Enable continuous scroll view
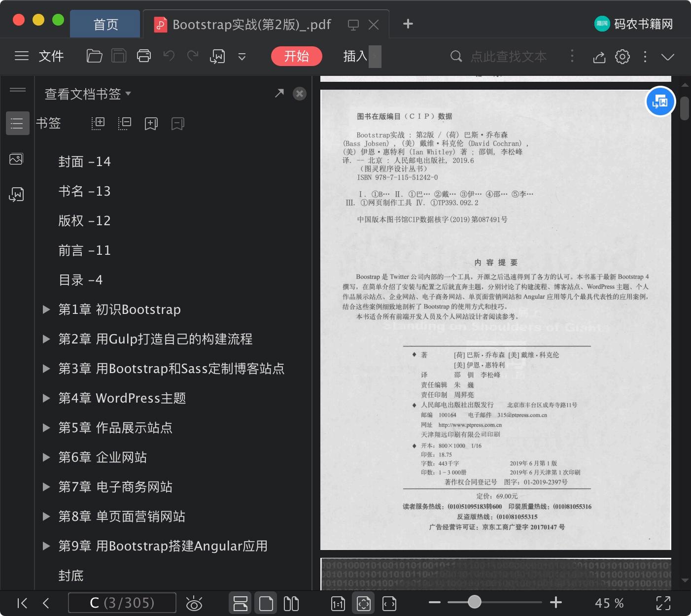 coord(241,603)
